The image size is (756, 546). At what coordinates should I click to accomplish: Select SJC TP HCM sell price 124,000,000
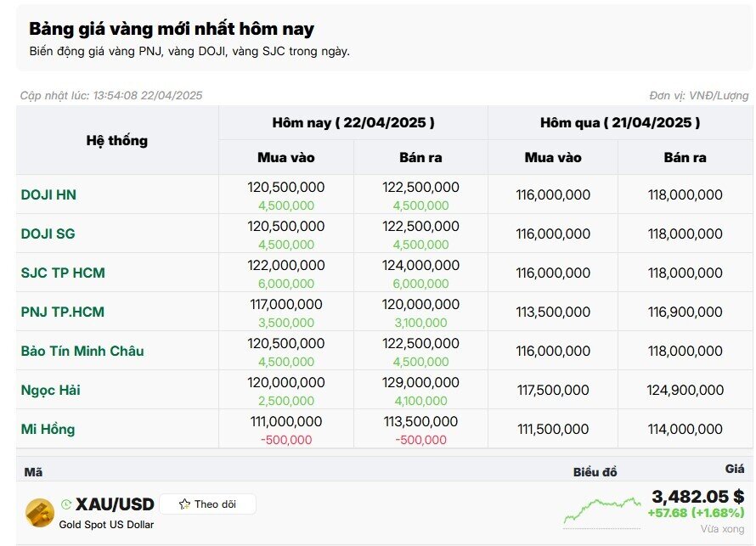click(x=420, y=265)
